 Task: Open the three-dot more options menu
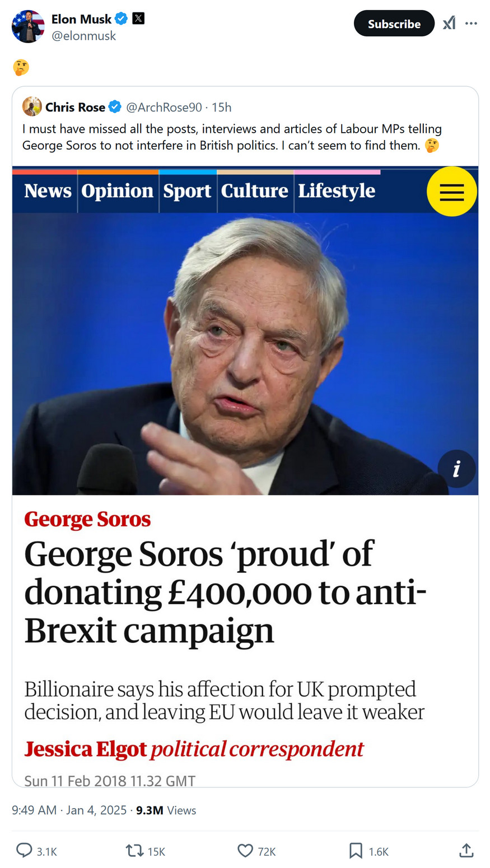click(472, 24)
